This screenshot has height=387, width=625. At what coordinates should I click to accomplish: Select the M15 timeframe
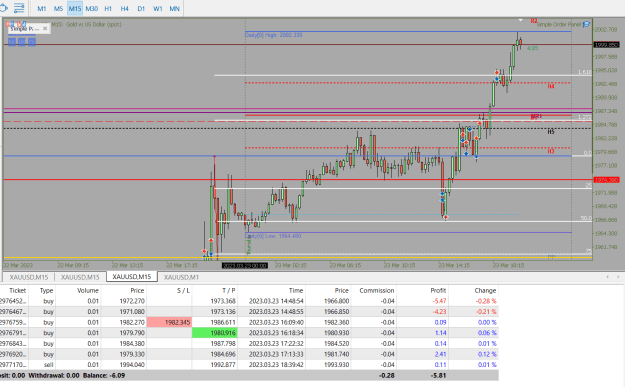[x=75, y=8]
